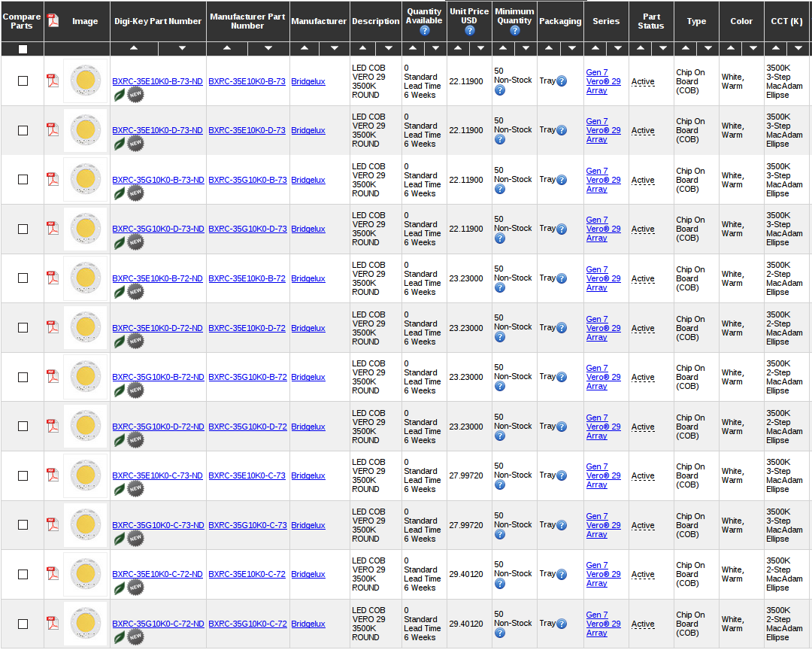Open PDF datasheet for BXRC-35E10K0-B-72-ND

coord(53,278)
